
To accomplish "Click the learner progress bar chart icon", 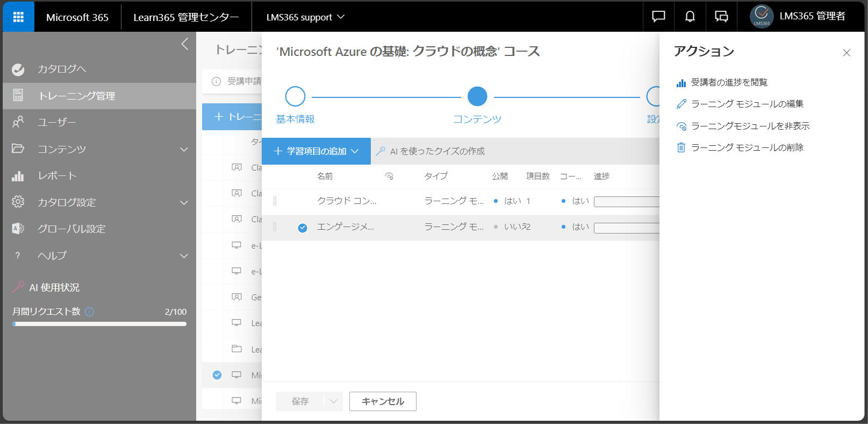I will tap(681, 83).
